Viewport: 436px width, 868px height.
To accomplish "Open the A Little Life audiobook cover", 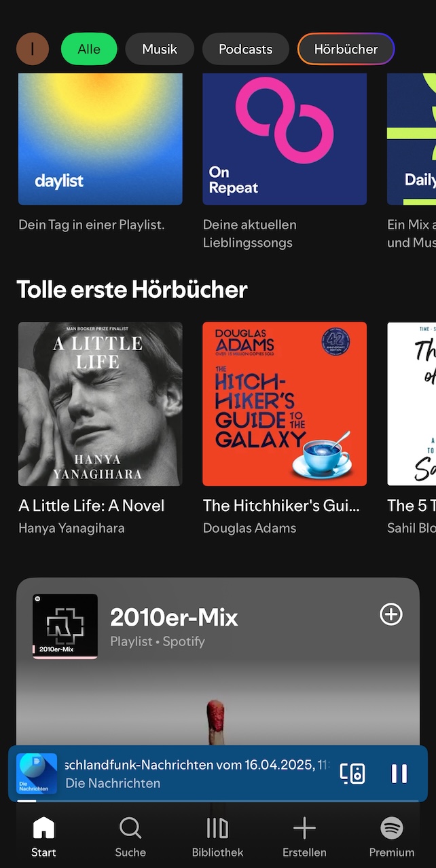I will pyautogui.click(x=101, y=404).
